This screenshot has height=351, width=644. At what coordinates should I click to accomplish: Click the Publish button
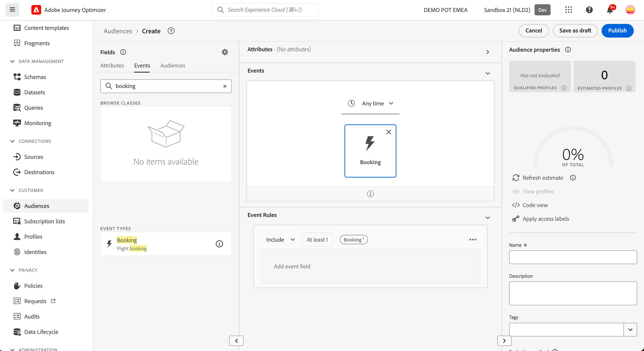(617, 31)
